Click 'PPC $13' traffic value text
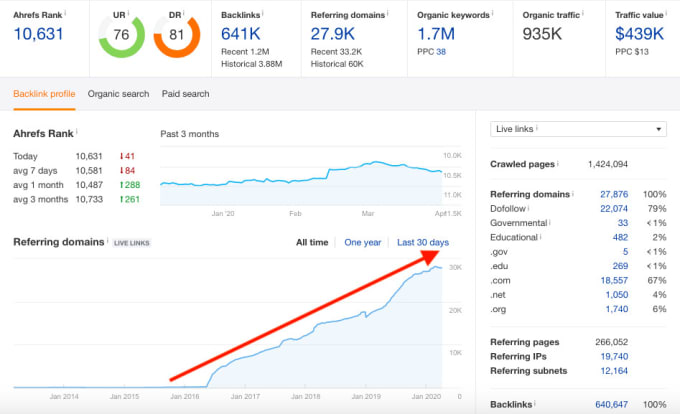Screen dimensions: 680x414 click(632, 52)
